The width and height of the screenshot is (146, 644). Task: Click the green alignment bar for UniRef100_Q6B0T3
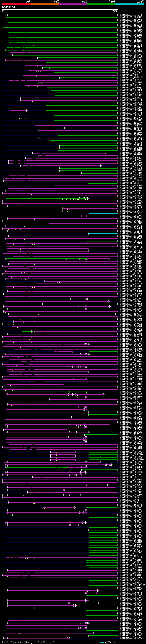coord(103,183)
